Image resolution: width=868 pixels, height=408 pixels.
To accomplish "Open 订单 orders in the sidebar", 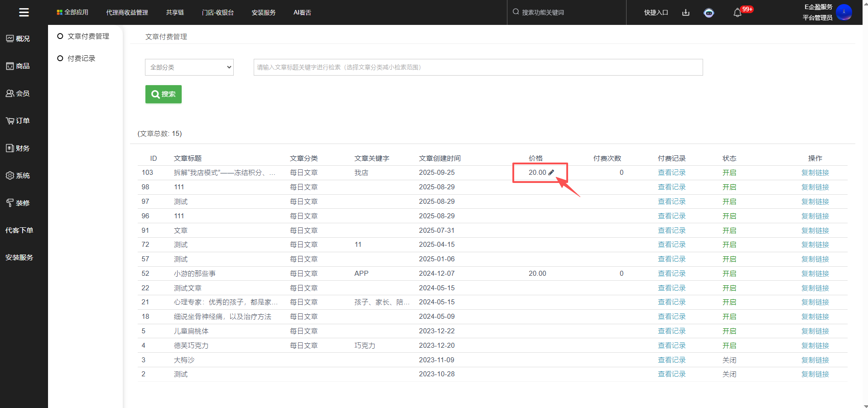I will 18,121.
